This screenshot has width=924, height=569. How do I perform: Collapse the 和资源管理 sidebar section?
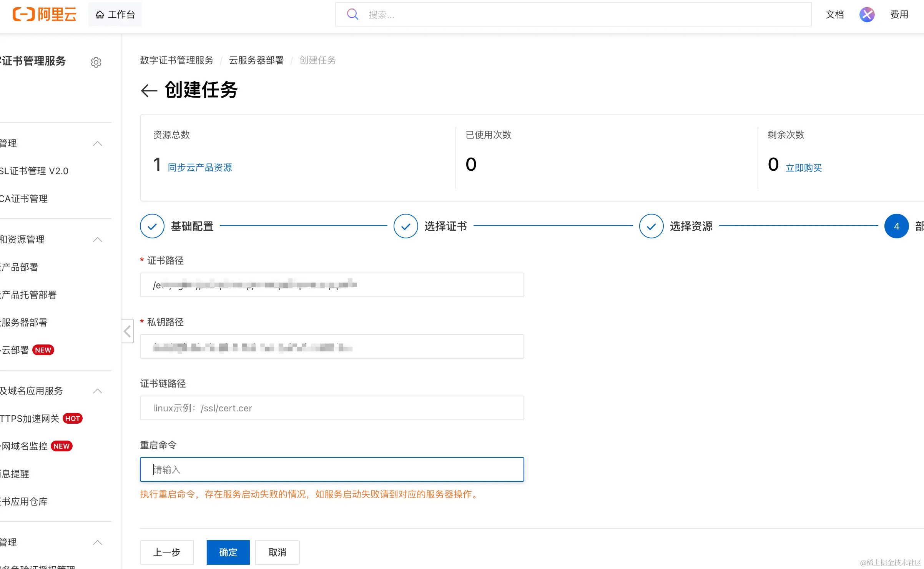98,240
